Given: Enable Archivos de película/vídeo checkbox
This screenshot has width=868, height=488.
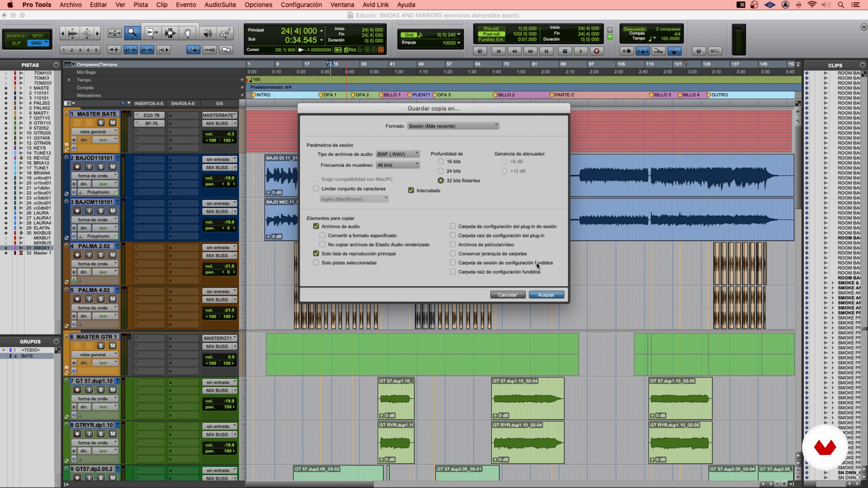Looking at the screenshot, I should [x=453, y=244].
